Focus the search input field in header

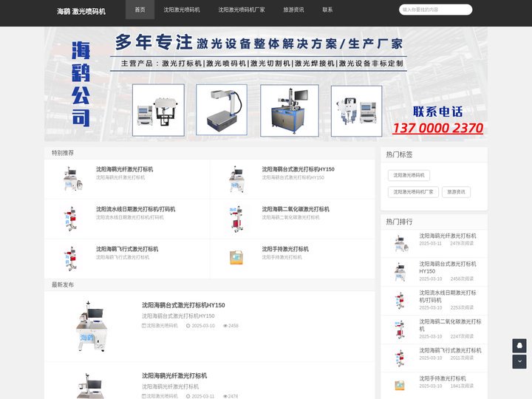tap(435, 10)
